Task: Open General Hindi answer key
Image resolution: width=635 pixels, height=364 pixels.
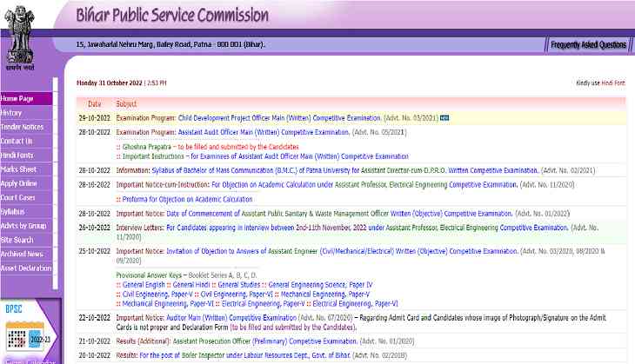Action: click(x=191, y=285)
